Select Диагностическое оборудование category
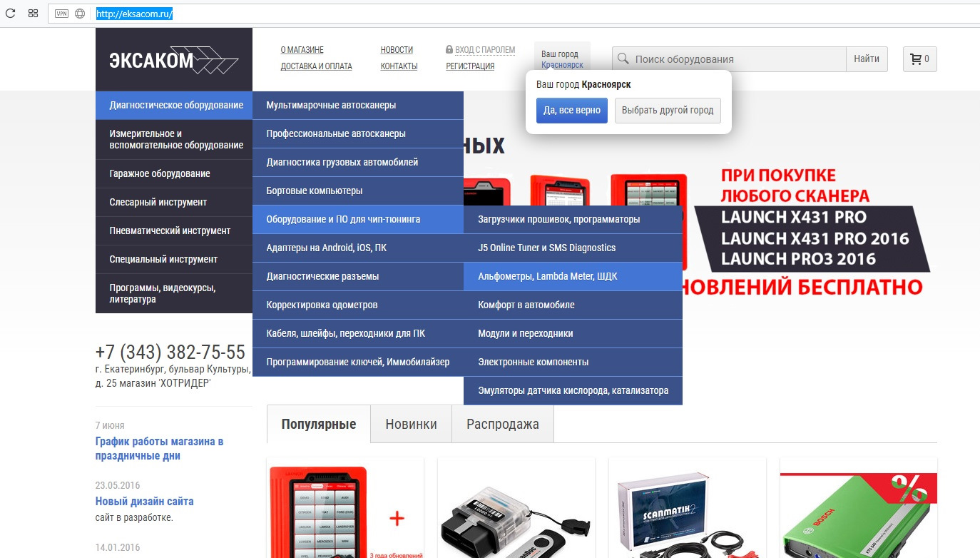 pyautogui.click(x=174, y=106)
